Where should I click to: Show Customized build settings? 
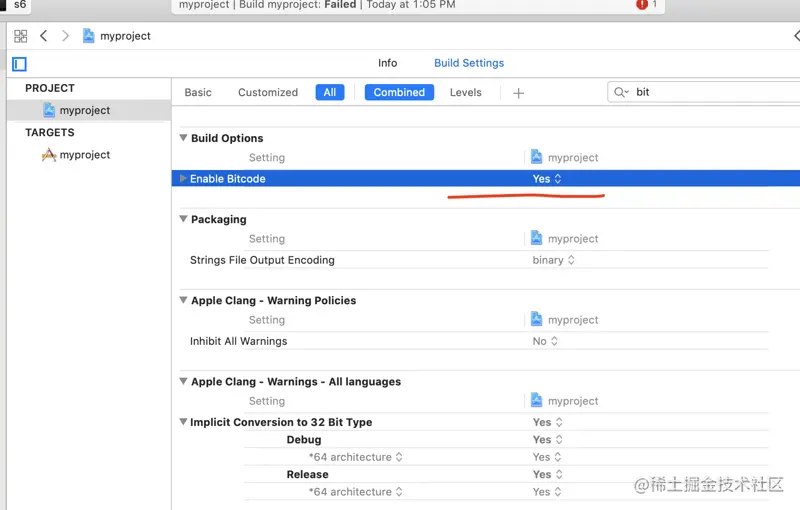[x=268, y=92]
